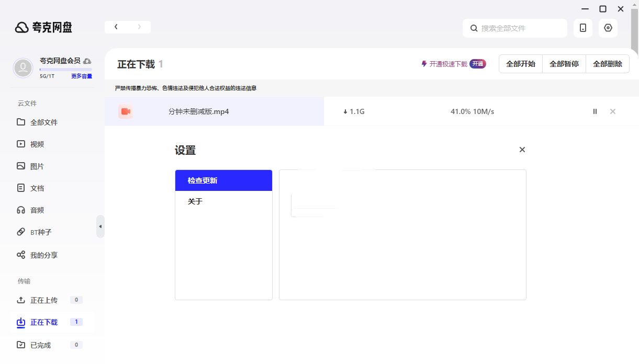
Task: Navigate forward with right chevron
Action: coord(139,27)
